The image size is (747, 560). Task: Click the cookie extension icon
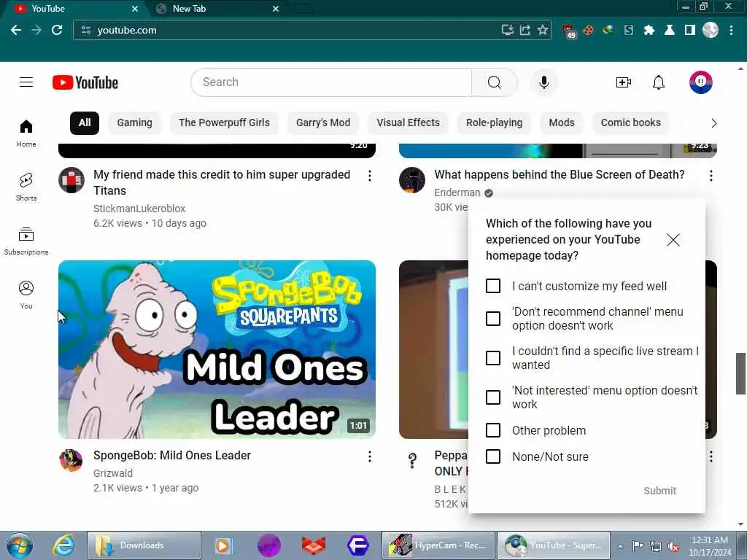(589, 30)
